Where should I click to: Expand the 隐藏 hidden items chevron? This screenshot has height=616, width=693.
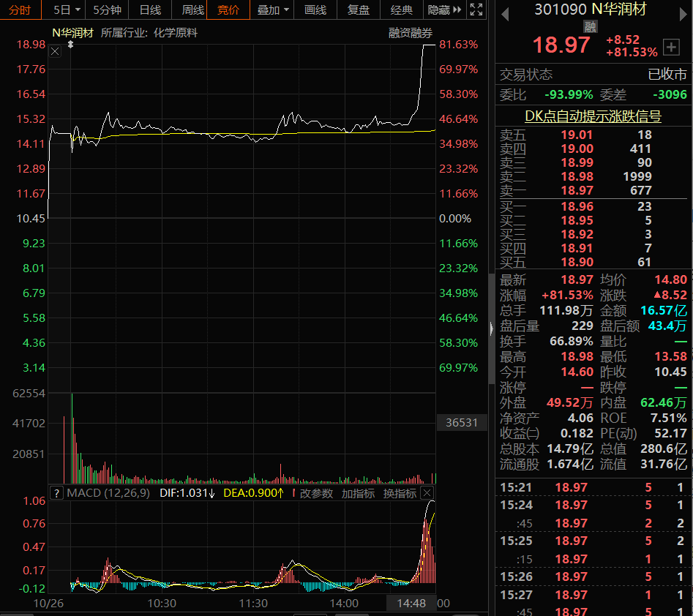point(457,10)
